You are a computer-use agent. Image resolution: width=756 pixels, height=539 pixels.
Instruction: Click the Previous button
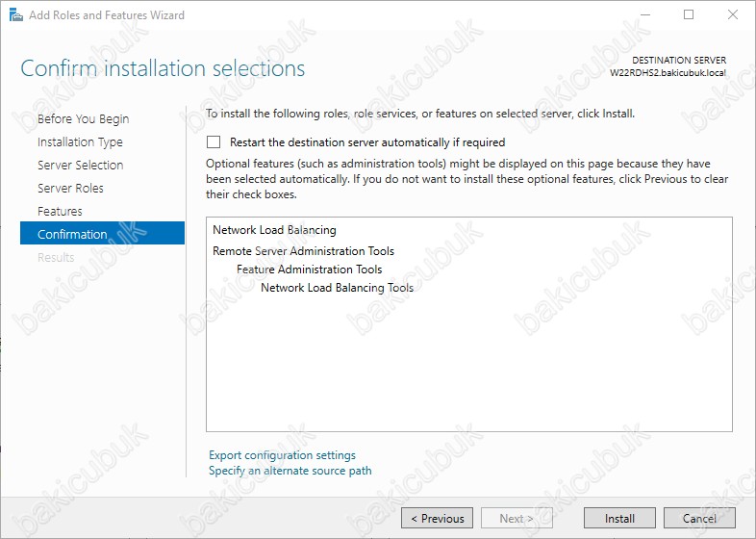437,518
